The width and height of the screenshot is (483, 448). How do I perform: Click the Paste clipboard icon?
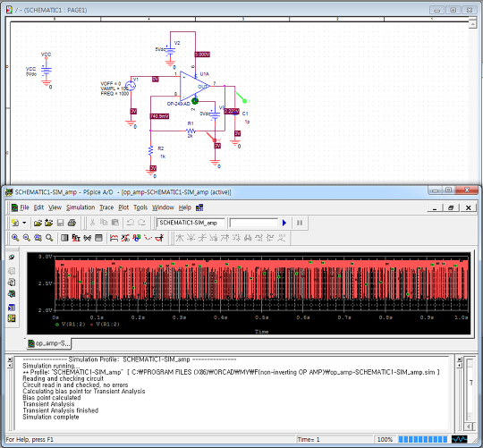tap(114, 223)
